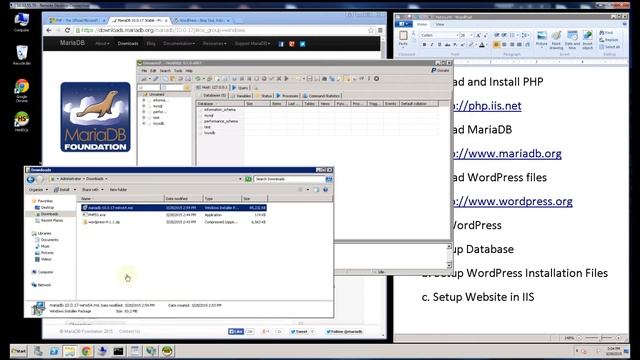Open the www.mariadb.org link in WordPad
This screenshot has width=640, height=360.
507,153
